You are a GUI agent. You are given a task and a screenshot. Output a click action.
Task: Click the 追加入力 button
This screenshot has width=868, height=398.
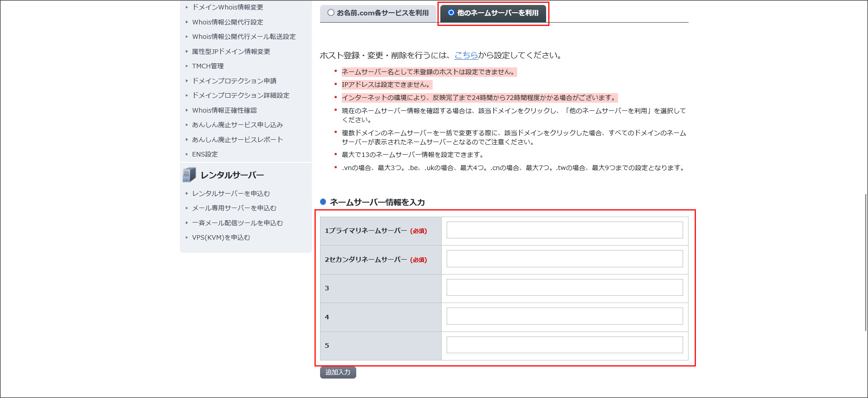[x=338, y=372]
